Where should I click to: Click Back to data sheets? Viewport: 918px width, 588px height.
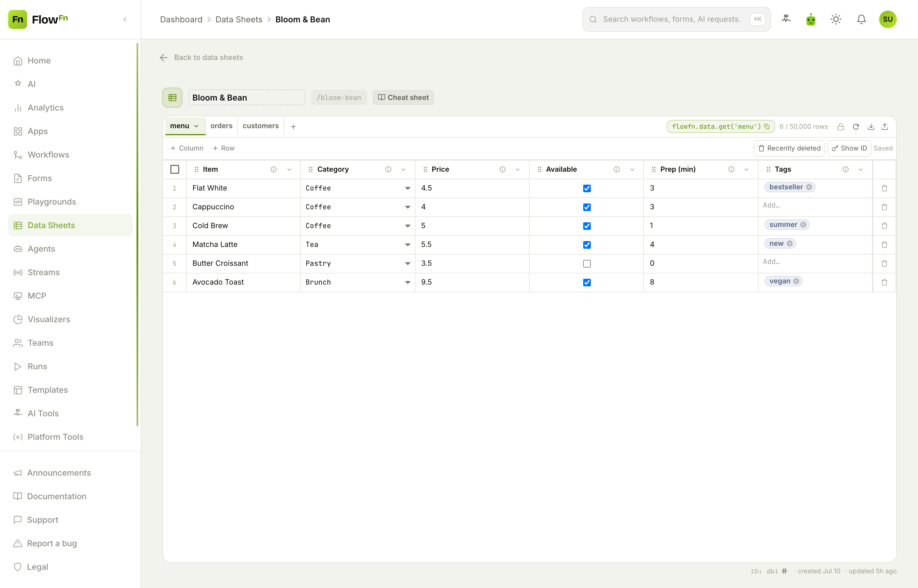[201, 58]
